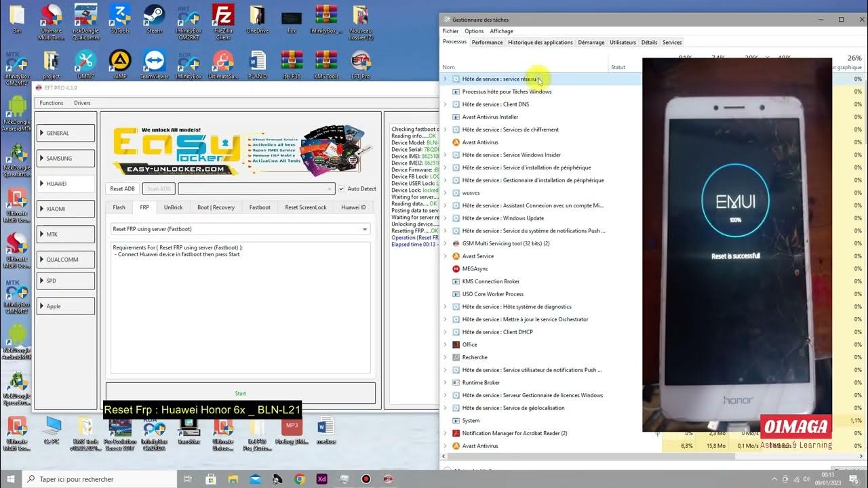Open the OneDrive folder on desktop
This screenshot has width=868, height=488.
click(258, 19)
